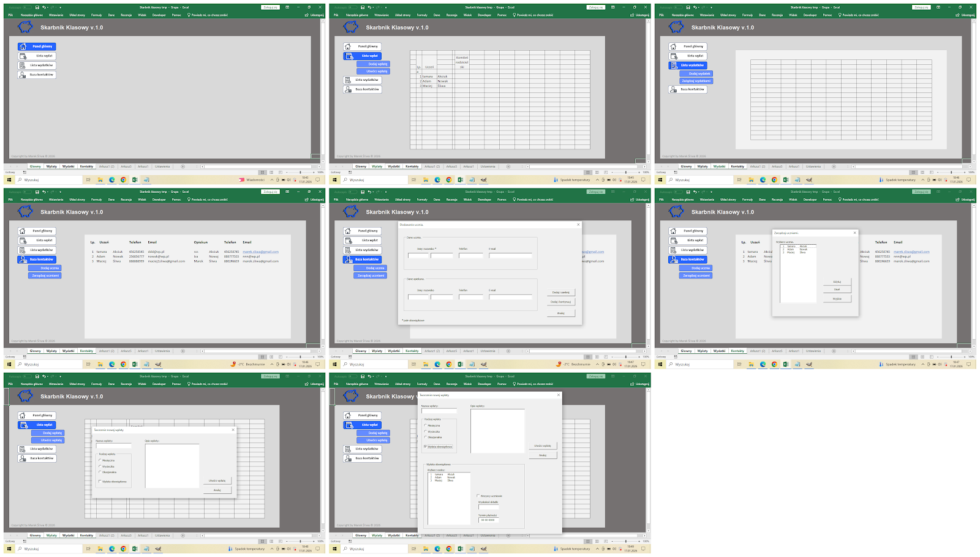Screen dimensions: 980x557
Task: Toggle Autozapis in the highlighted Panel główny window
Action: 27,7
